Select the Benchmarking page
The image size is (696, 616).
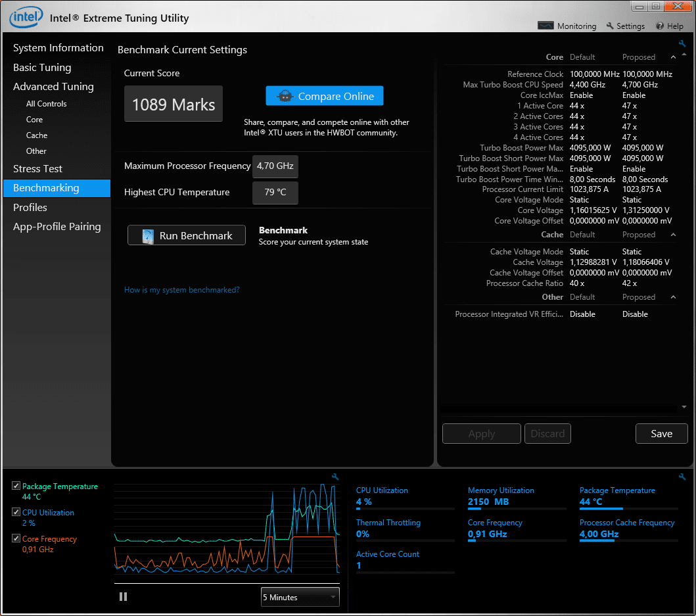pyautogui.click(x=57, y=188)
